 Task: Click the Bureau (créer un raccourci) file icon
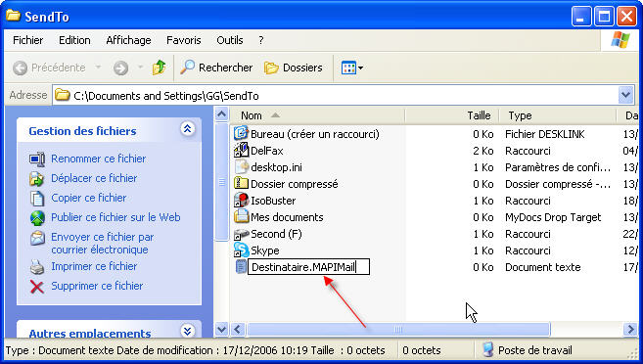(241, 134)
